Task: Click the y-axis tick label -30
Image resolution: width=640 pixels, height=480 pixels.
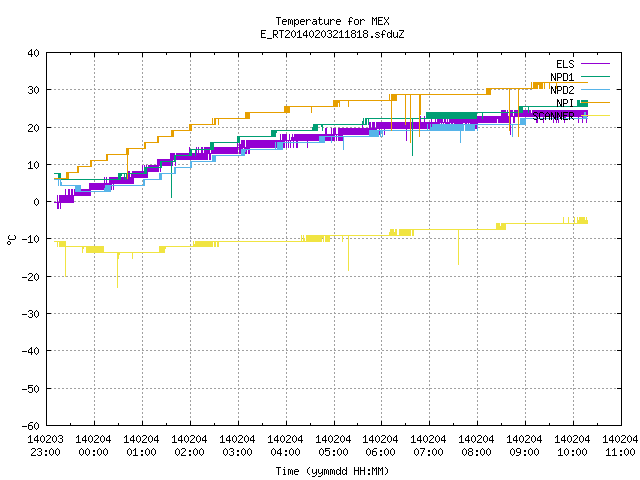Action: coord(31,314)
